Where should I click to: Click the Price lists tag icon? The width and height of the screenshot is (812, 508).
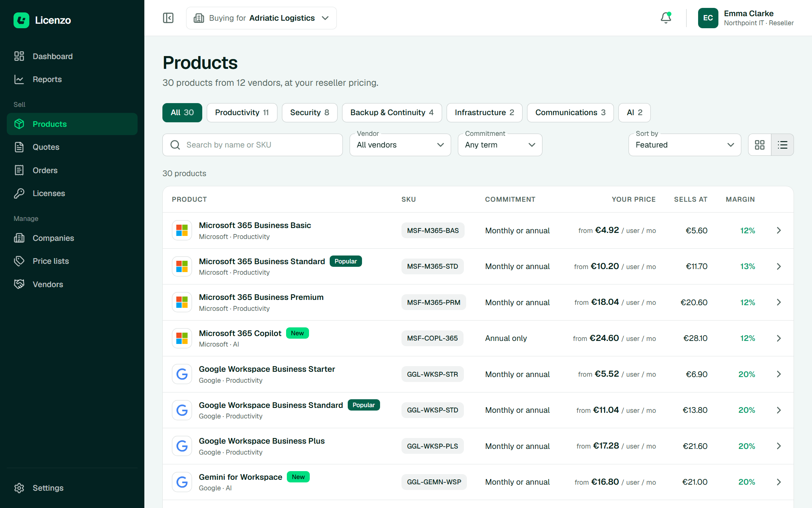point(19,261)
